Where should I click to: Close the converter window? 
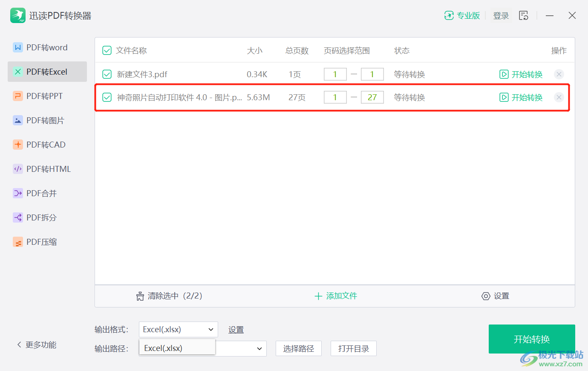[x=572, y=15]
